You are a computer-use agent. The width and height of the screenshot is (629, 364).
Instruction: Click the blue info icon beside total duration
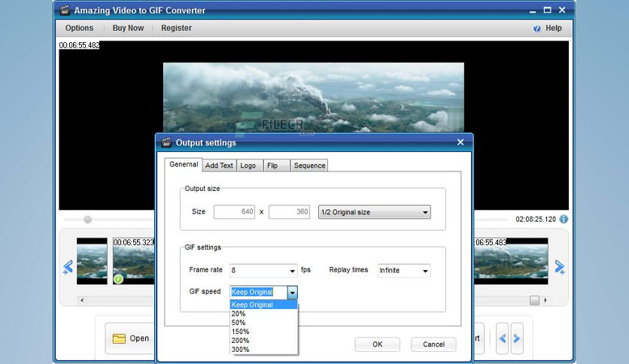click(564, 219)
